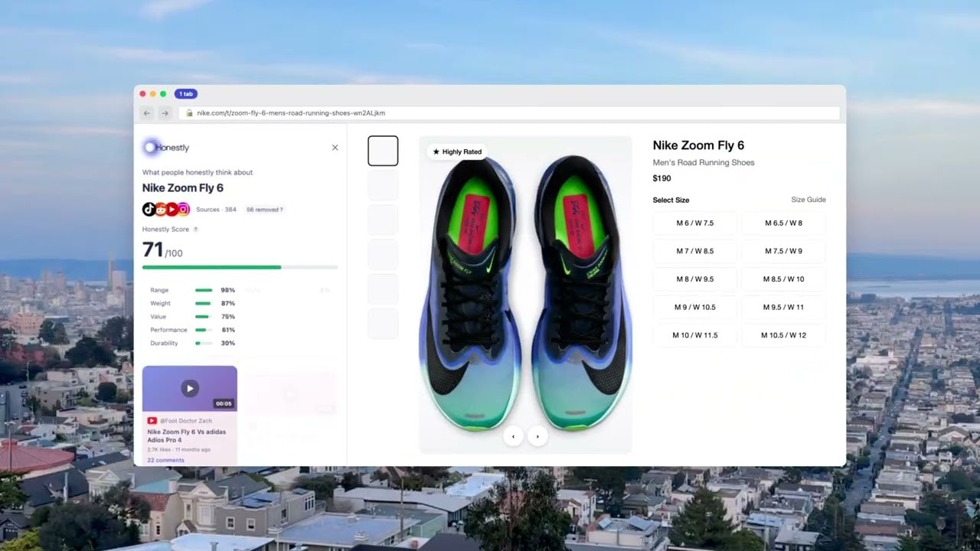The width and height of the screenshot is (980, 551).
Task: Click the Weight rating label
Action: coord(160,304)
